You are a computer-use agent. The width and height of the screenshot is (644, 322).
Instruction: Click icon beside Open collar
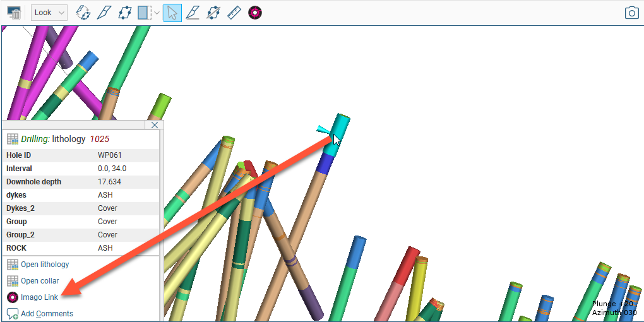(x=13, y=281)
